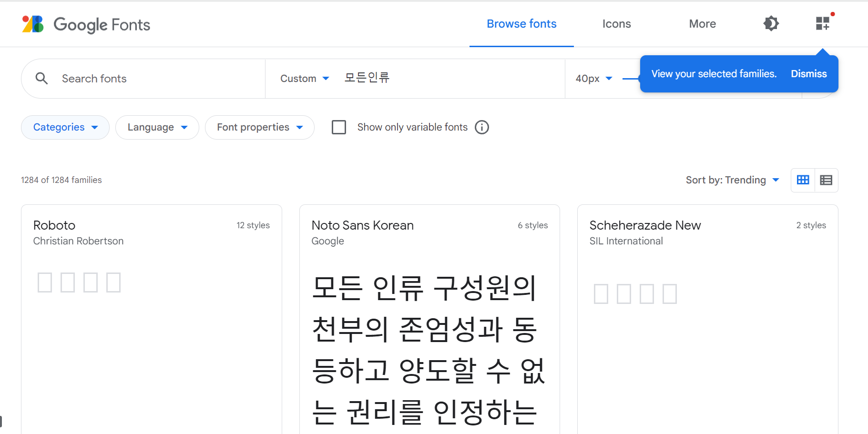This screenshot has height=434, width=868.
Task: Click the search magnifier icon
Action: coord(42,79)
